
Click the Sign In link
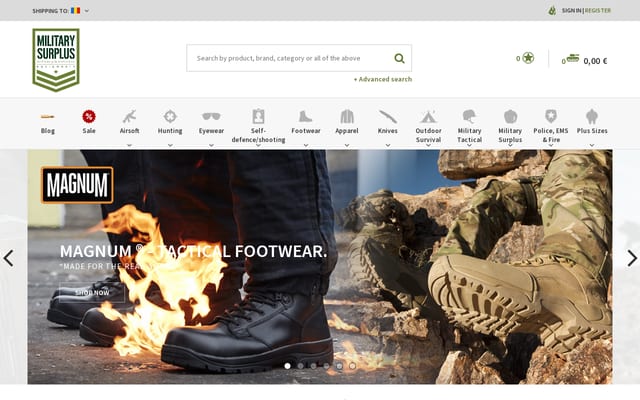coord(571,11)
